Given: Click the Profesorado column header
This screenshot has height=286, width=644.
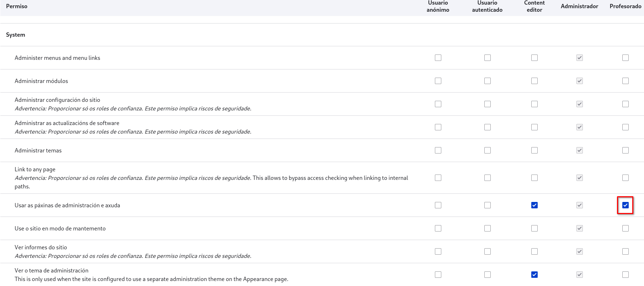Looking at the screenshot, I should point(625,6).
